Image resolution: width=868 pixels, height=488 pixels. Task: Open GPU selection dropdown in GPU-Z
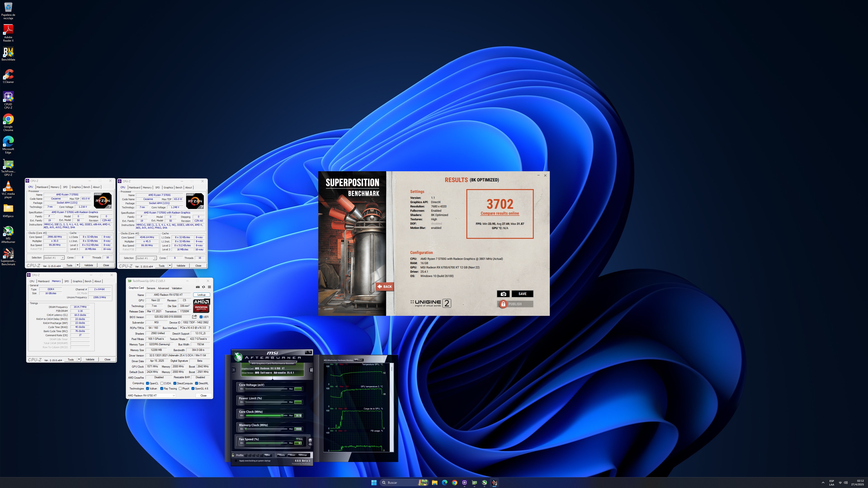pos(151,395)
